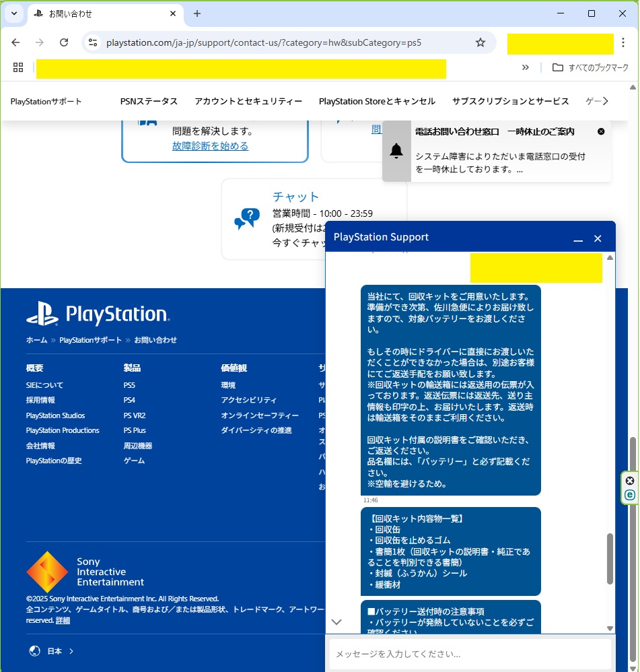Open the PS VR2 footer link

click(134, 415)
